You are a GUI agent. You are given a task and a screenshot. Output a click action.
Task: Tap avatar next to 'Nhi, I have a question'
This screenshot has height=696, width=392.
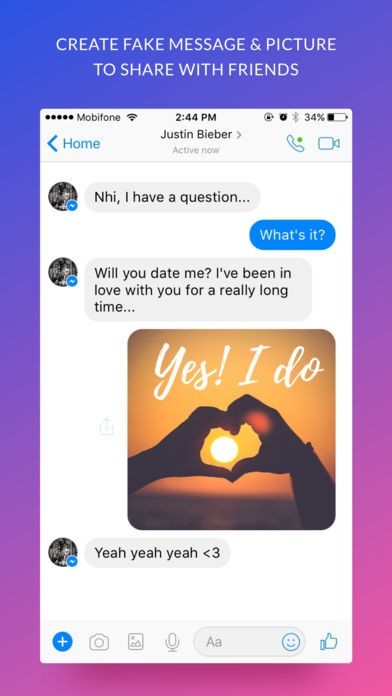(x=63, y=196)
